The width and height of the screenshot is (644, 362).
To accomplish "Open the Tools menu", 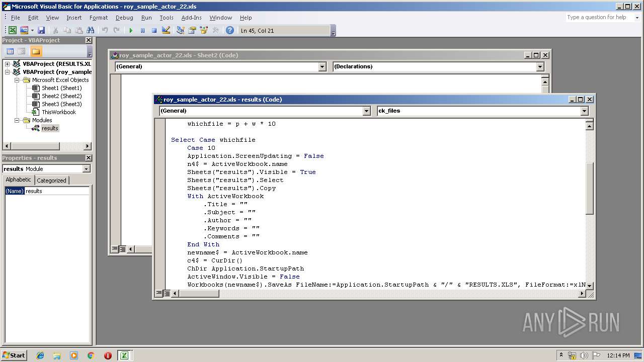I will point(167,18).
